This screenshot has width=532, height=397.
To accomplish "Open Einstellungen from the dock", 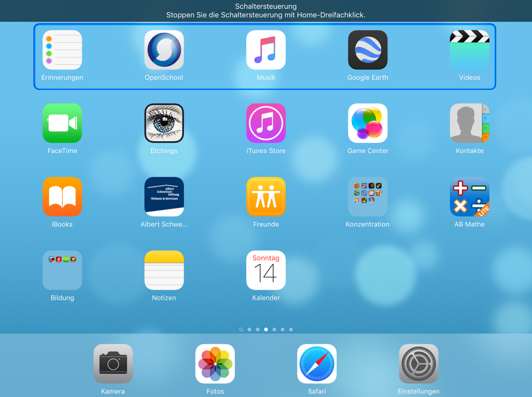I will pos(418,364).
